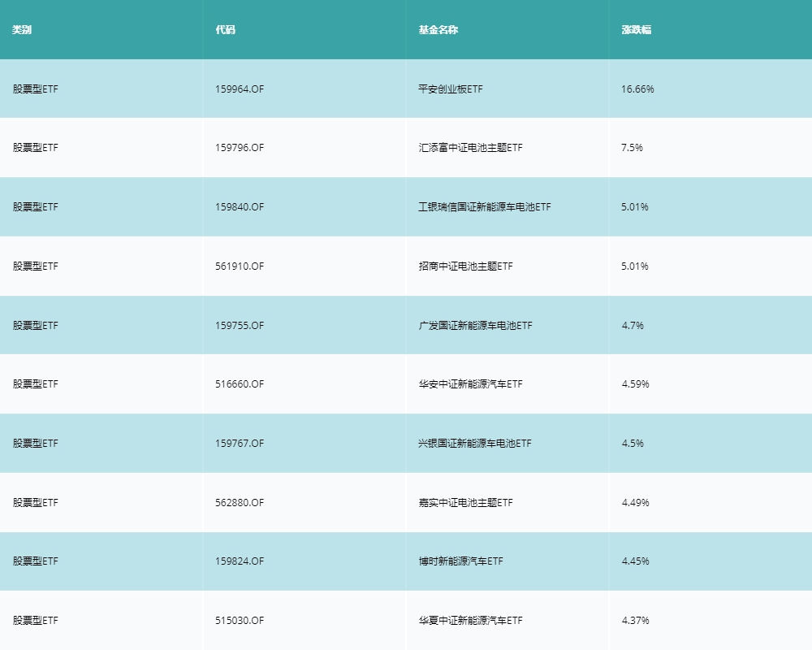Screen dimensions: 812x650
Task: Click the 4.7% change value
Action: point(633,326)
